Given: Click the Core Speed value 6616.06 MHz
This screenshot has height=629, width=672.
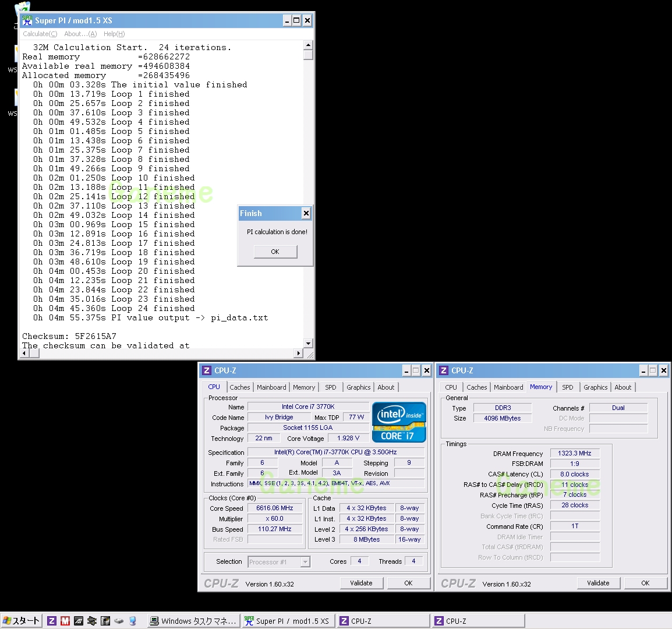Looking at the screenshot, I should (x=275, y=508).
